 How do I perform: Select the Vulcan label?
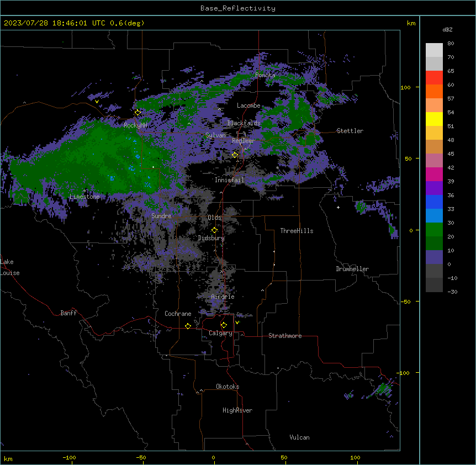(299, 437)
